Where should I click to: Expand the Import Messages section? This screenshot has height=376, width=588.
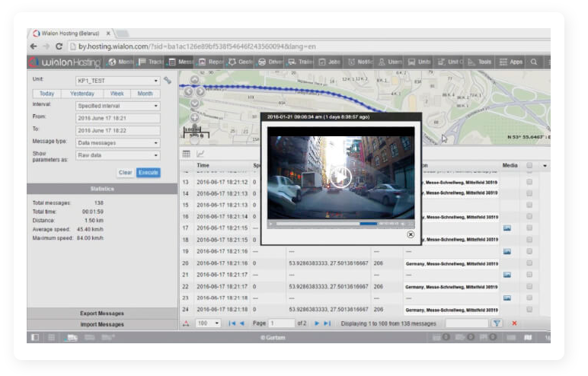102,325
